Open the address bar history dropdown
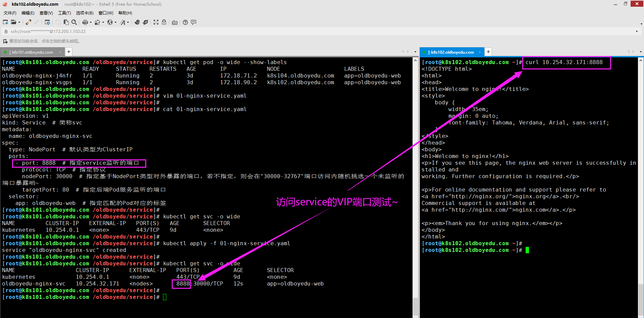Image resolution: width=644 pixels, height=318 pixels. pyautogui.click(x=637, y=32)
